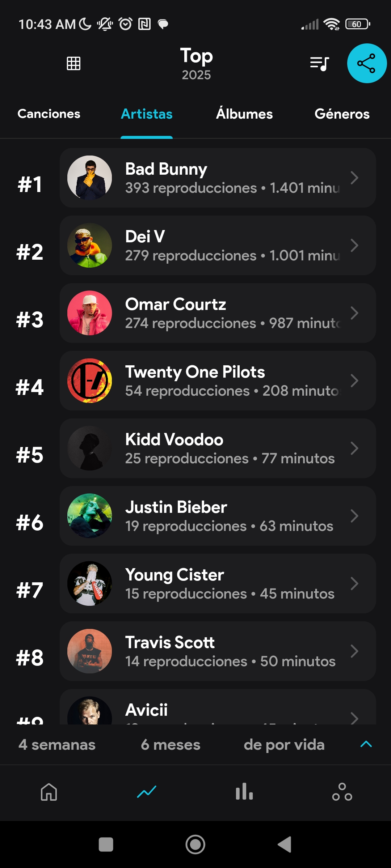Switch to the Álbumes tab
Viewport: 391px width, 868px height.
pos(244,114)
